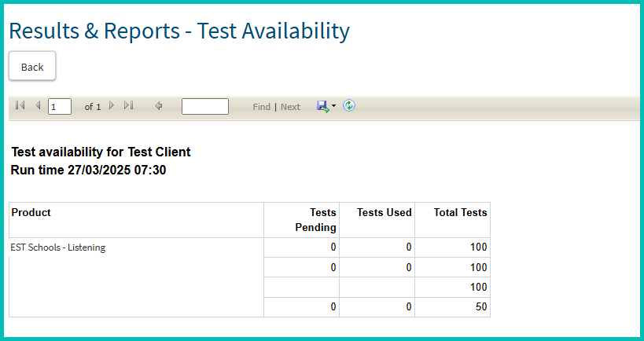Click the Find link
This screenshot has height=341, width=644.
pyautogui.click(x=261, y=107)
